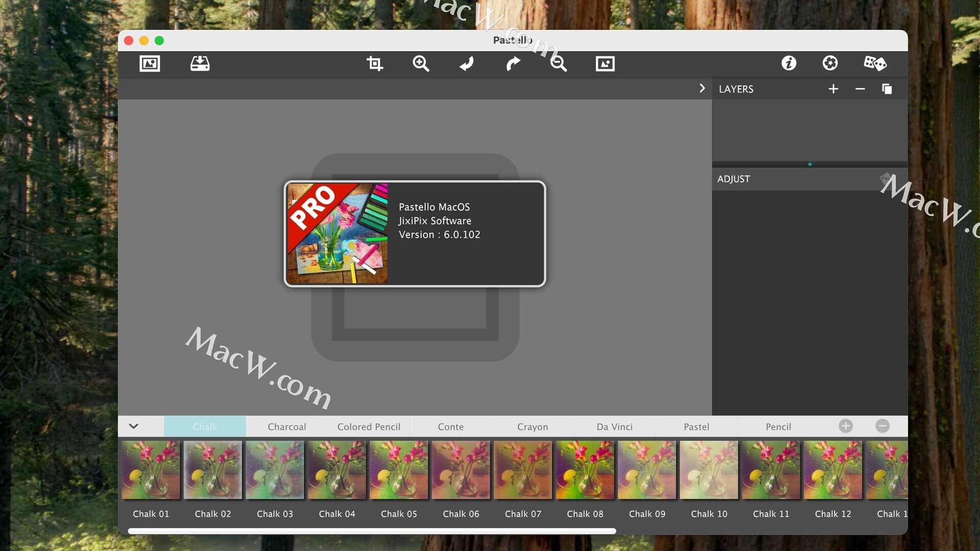
Task: Open the Crayon presets tab
Action: [532, 427]
